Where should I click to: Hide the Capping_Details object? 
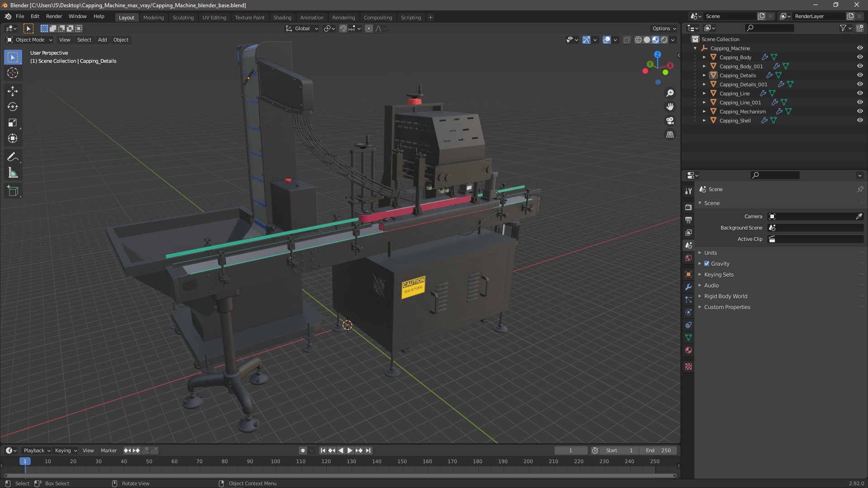[860, 75]
